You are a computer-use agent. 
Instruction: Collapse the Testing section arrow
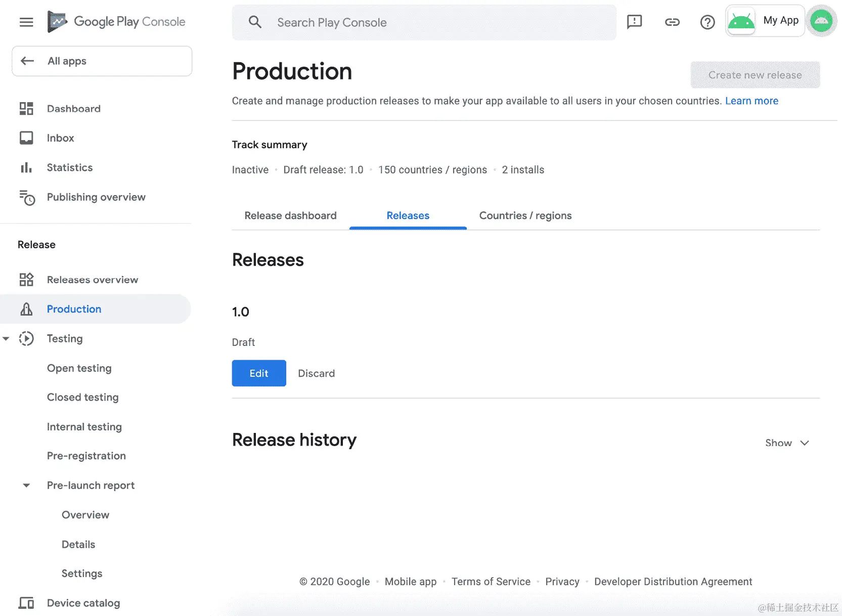[6, 339]
